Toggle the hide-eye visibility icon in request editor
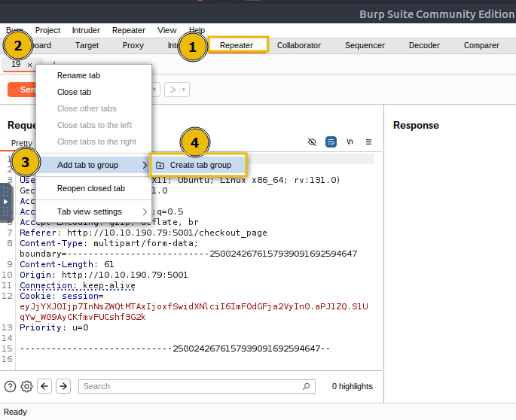This screenshot has height=420, width=516. [x=313, y=142]
